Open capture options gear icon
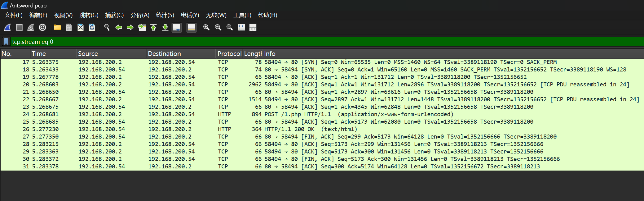 point(42,28)
